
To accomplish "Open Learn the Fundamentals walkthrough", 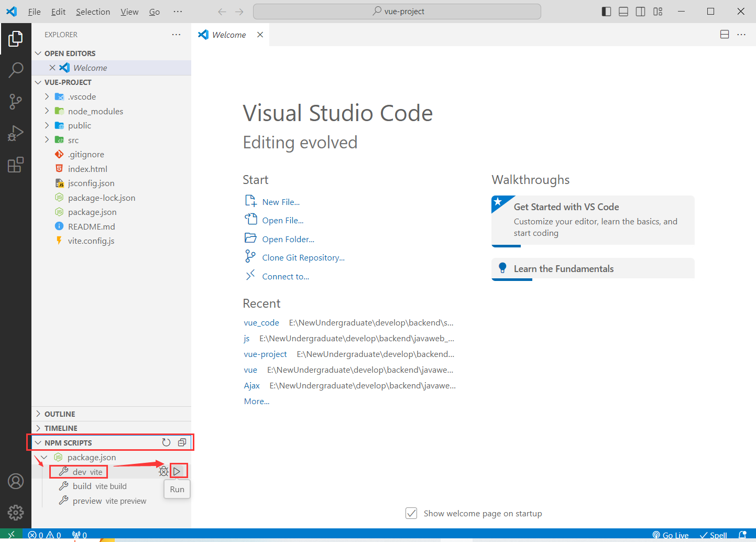I will (x=593, y=269).
